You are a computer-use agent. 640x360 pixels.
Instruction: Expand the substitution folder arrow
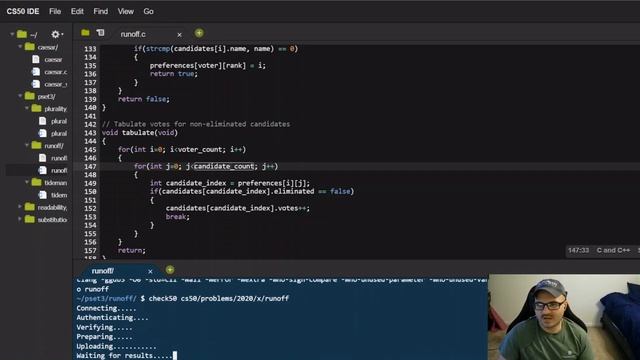[x=20, y=219]
